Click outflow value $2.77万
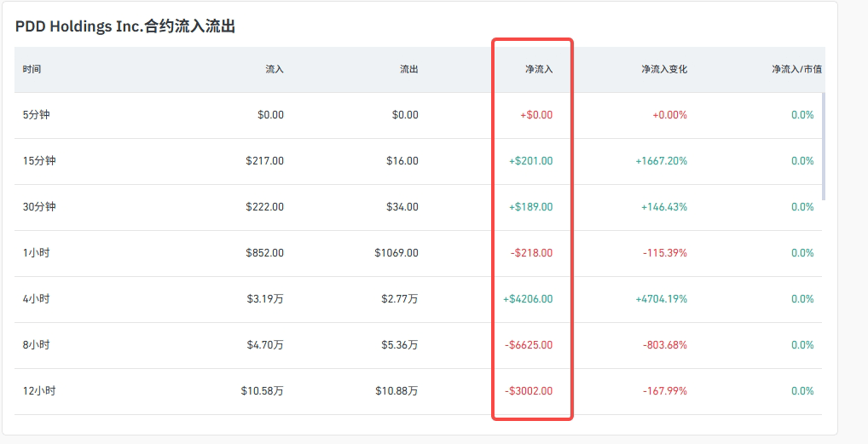868x444 pixels. click(x=400, y=298)
